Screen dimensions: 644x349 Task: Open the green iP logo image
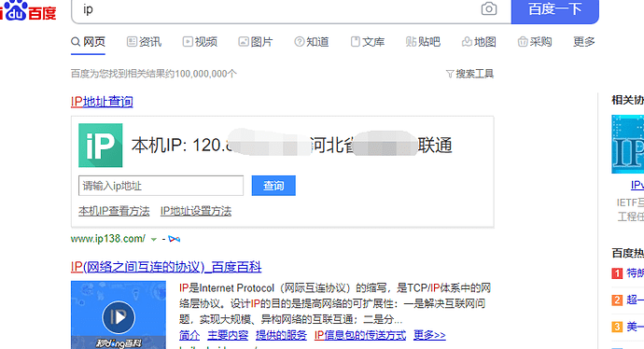pyautogui.click(x=101, y=146)
